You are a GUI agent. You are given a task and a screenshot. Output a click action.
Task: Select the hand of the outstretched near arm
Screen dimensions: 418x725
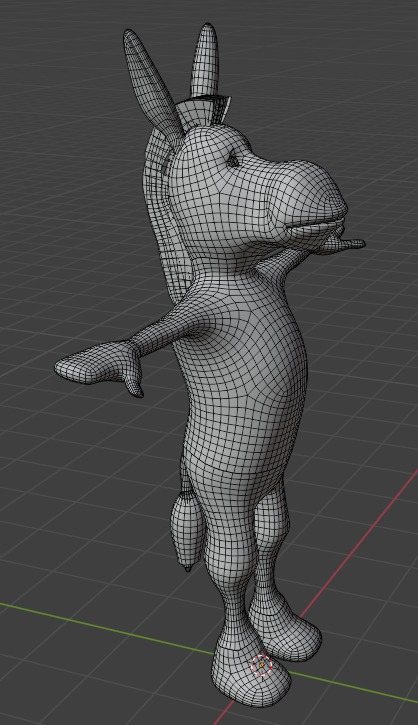(x=99, y=368)
